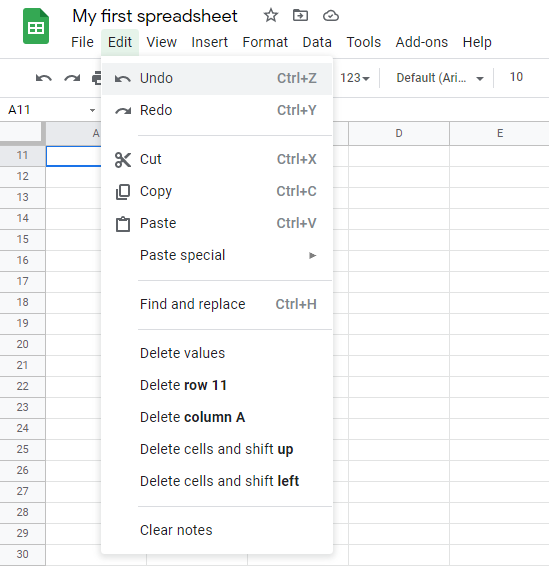
Task: Select Clear notes option
Action: pyautogui.click(x=217, y=530)
